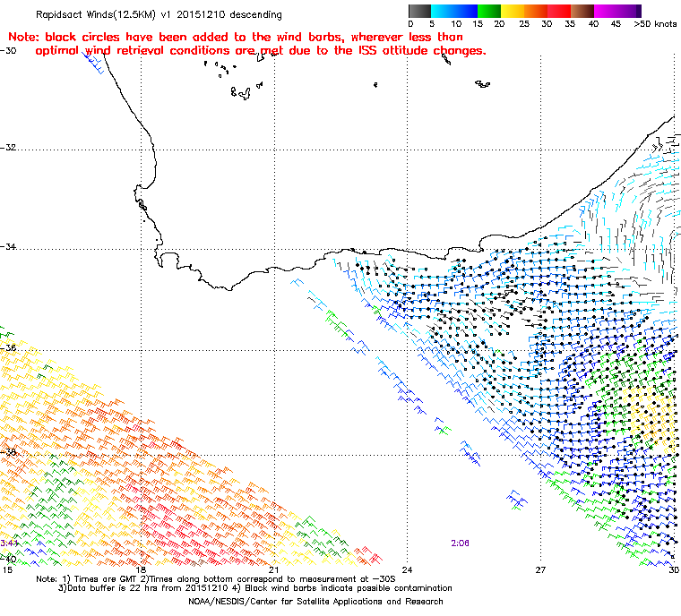681x616 pixels.
Task: Click the '-40' latitude axis label
Action: click(9, 559)
